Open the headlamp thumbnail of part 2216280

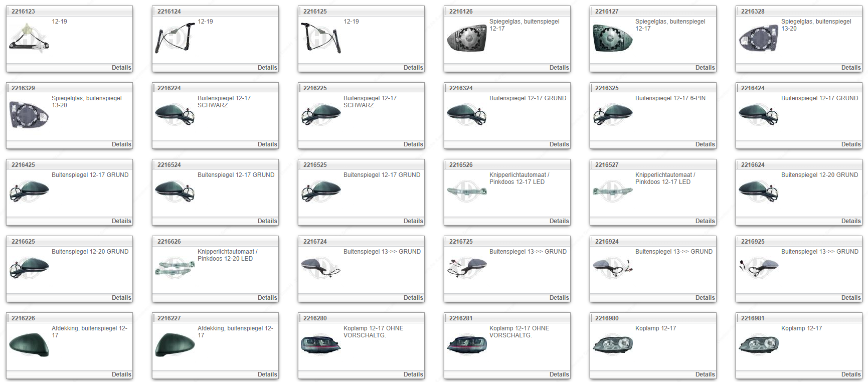320,344
